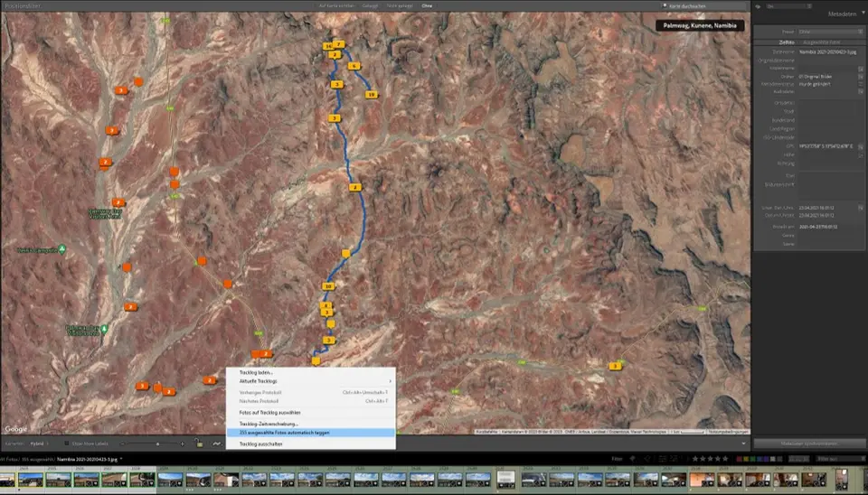Image resolution: width=868 pixels, height=495 pixels.
Task: Click zoom in plus beside map zoom slider
Action: 182,444
